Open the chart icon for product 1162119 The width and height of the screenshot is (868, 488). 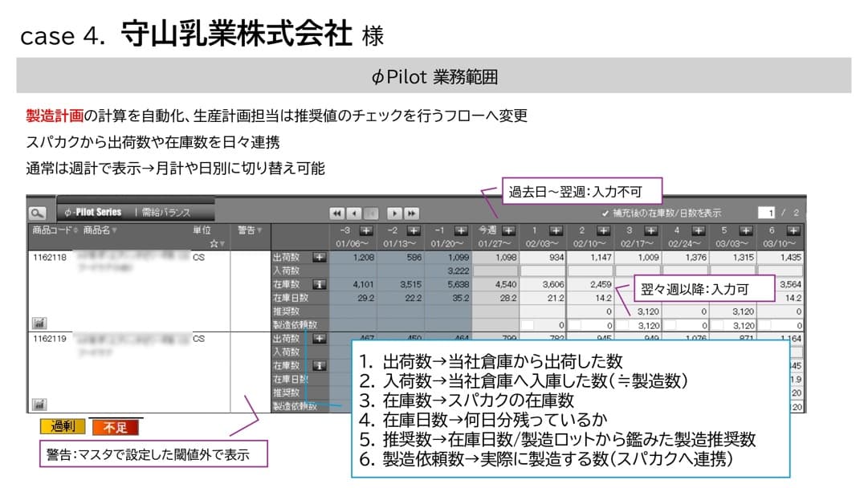[38, 405]
